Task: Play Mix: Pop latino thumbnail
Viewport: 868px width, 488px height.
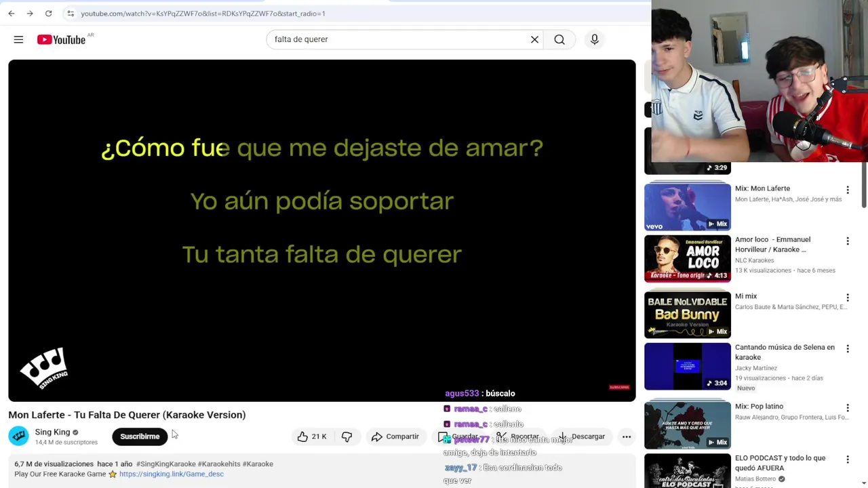Action: pos(688,425)
